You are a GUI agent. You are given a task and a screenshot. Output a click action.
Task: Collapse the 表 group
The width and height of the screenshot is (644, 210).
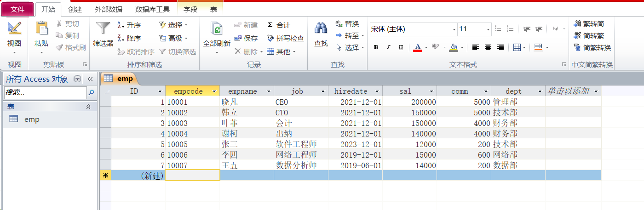(x=88, y=107)
